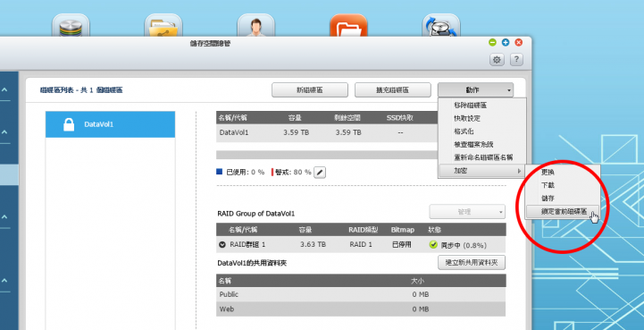Open the 動作 dropdown button
The height and width of the screenshot is (330, 644).
click(475, 90)
